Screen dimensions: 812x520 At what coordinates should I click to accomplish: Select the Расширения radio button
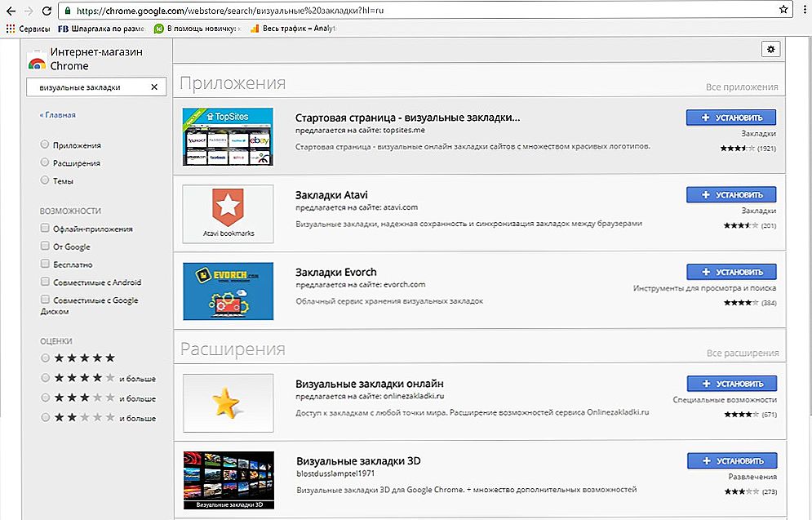[45, 163]
